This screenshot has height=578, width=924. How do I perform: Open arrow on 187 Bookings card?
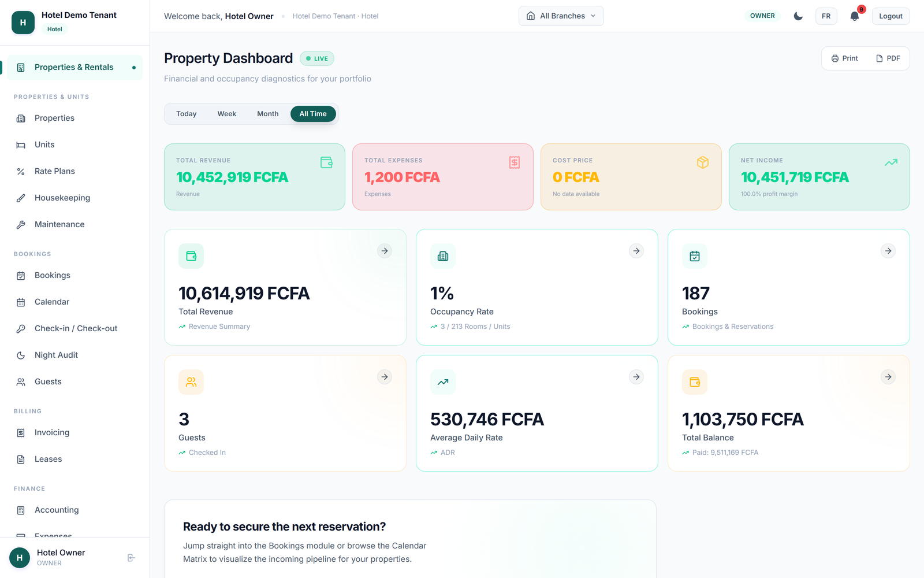point(888,251)
